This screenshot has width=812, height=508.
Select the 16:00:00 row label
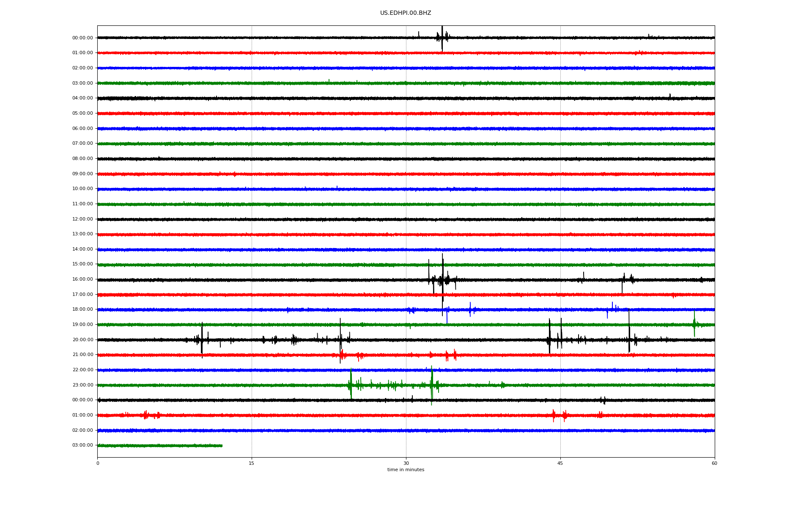(82, 279)
